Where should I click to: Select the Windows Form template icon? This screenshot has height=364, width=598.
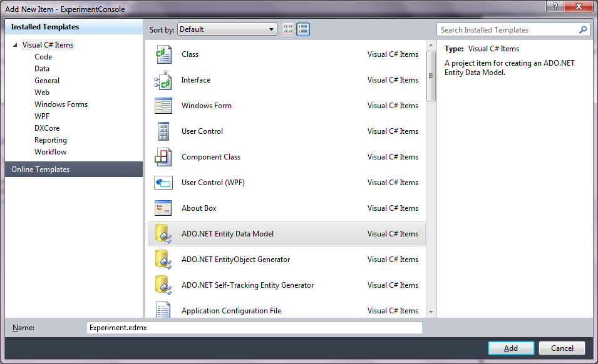(163, 106)
